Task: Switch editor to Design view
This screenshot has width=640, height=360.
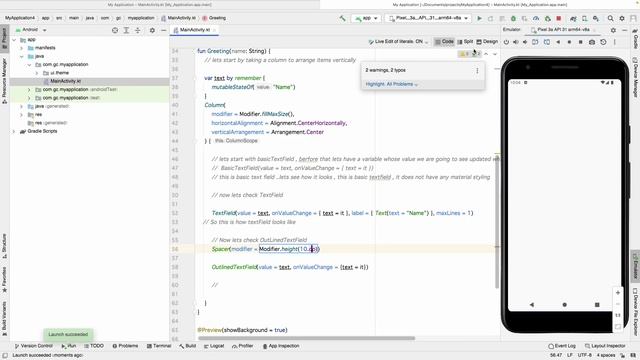Action: tap(487, 42)
